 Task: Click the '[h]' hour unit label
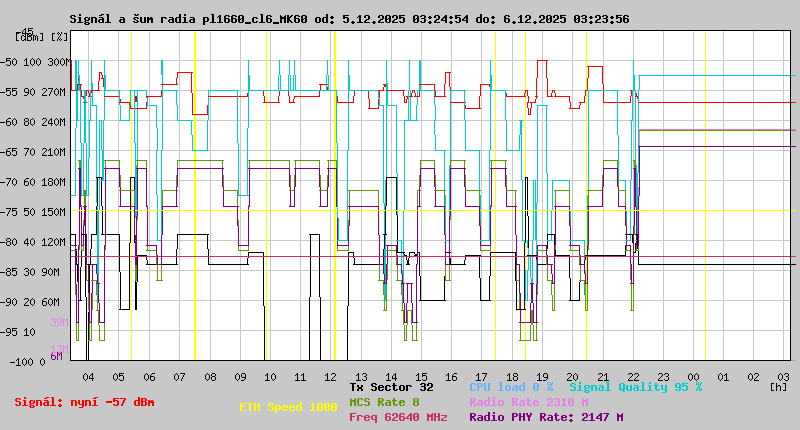coord(778,385)
